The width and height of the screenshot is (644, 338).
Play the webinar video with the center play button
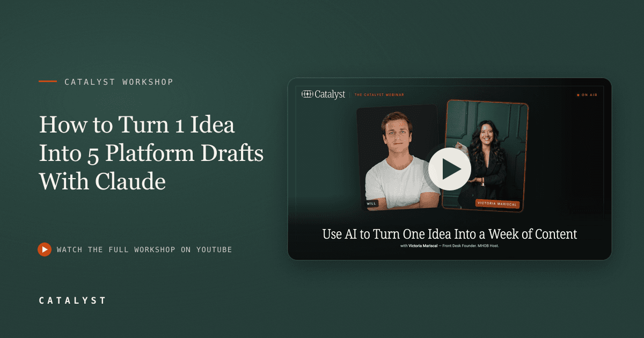(450, 169)
